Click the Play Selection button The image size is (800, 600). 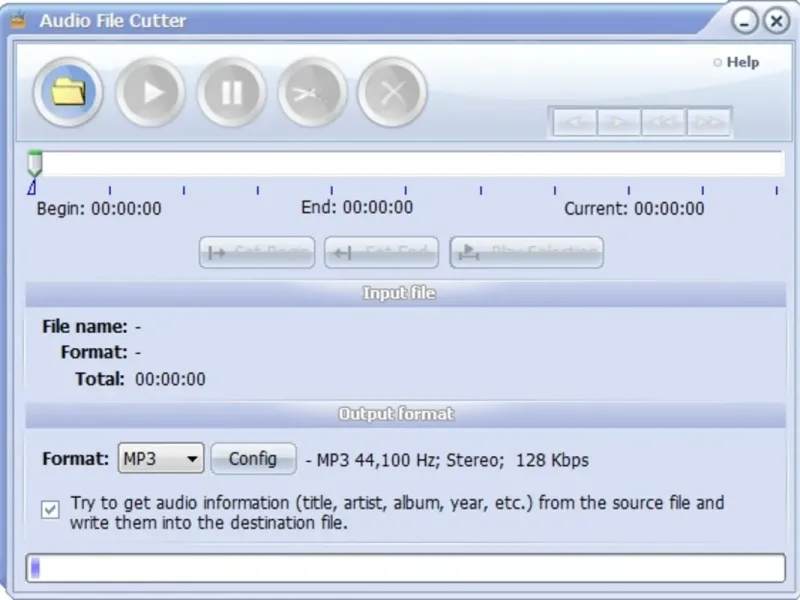(x=526, y=252)
